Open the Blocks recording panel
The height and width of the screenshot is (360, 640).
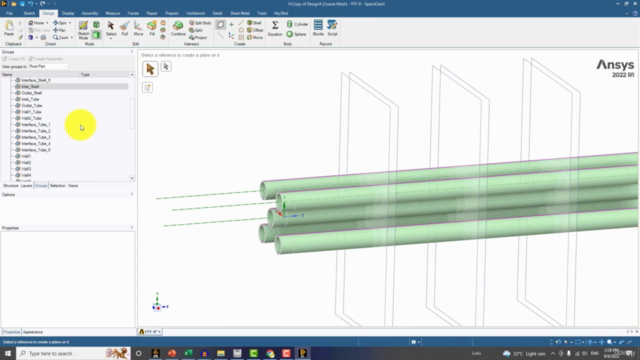coord(318,29)
